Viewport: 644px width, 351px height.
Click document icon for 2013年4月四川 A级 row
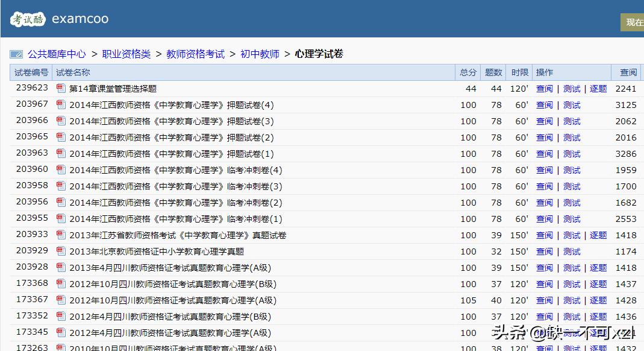[61, 268]
